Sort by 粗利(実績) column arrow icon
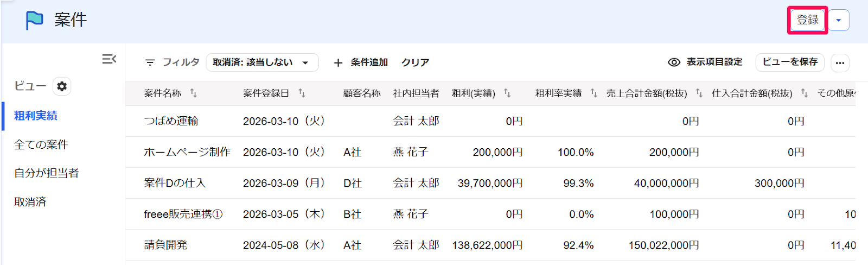The width and height of the screenshot is (868, 265). coord(507,93)
